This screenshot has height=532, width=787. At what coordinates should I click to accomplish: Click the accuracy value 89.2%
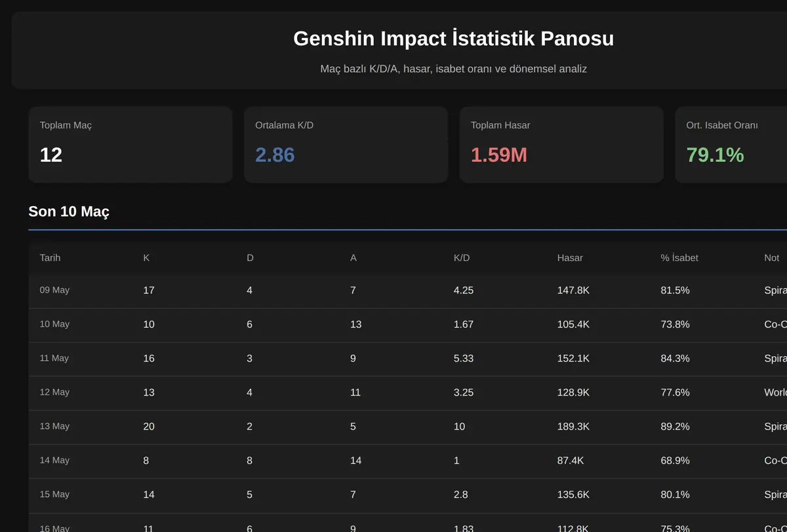pyautogui.click(x=676, y=426)
